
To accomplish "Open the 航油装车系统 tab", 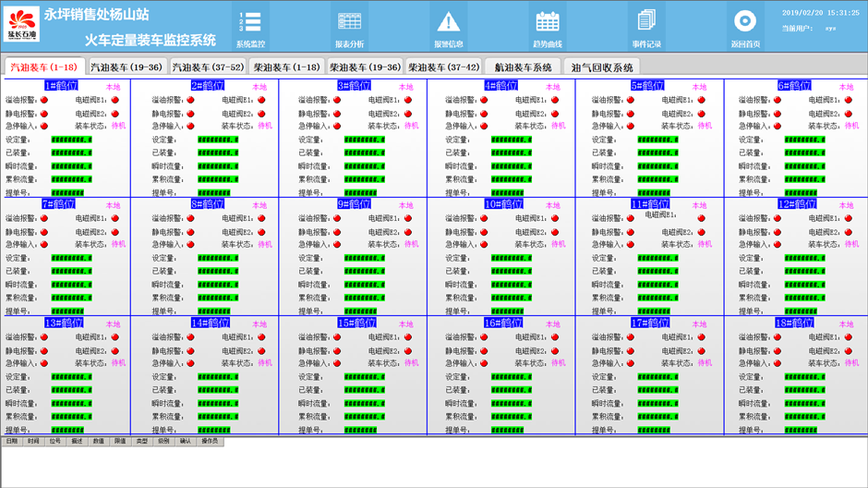I will pos(523,67).
